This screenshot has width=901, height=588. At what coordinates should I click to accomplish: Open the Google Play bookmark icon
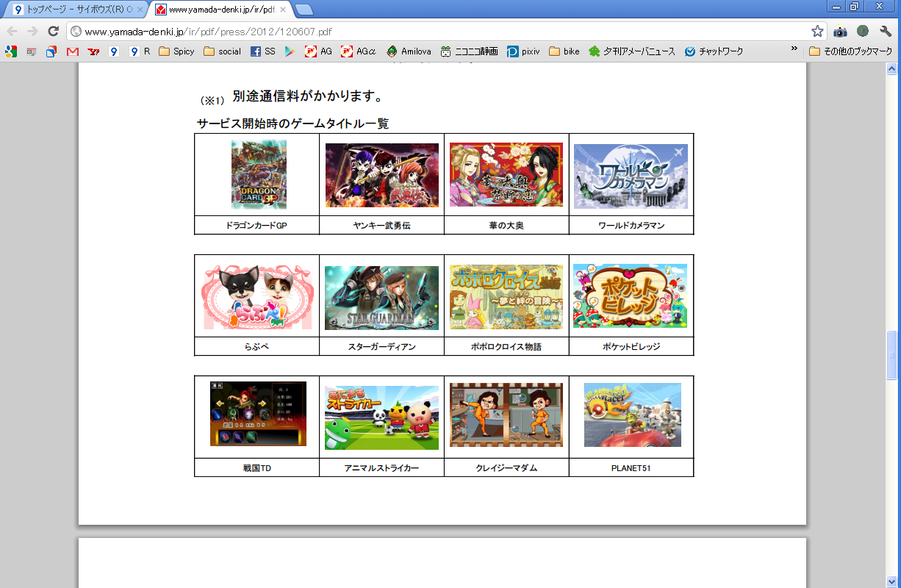click(290, 51)
